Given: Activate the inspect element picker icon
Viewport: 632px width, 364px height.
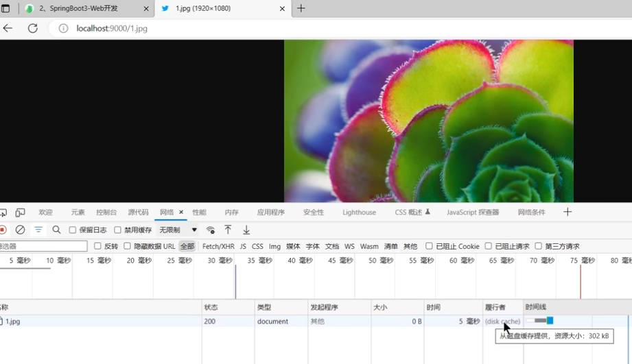Looking at the screenshot, I should [3, 213].
